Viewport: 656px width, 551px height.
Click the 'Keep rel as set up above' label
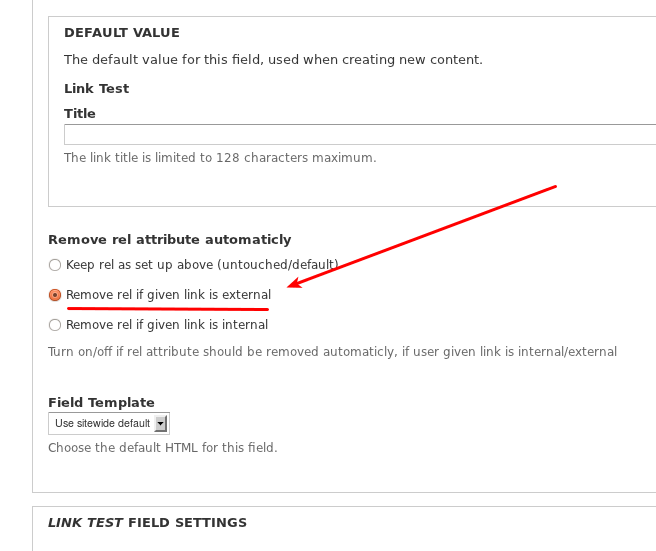(x=202, y=265)
